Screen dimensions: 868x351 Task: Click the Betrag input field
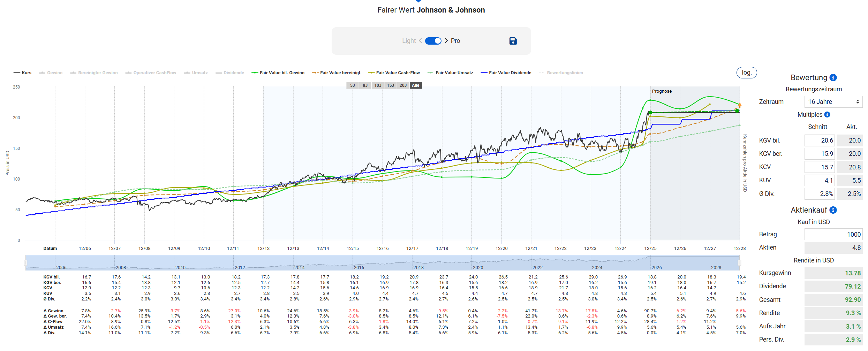[x=833, y=235]
